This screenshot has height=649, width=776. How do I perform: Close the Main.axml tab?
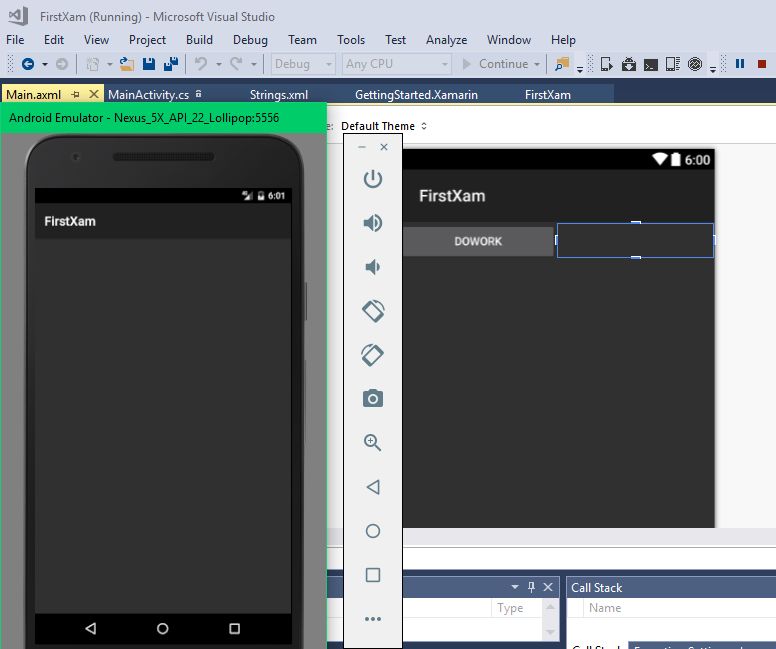coord(94,94)
